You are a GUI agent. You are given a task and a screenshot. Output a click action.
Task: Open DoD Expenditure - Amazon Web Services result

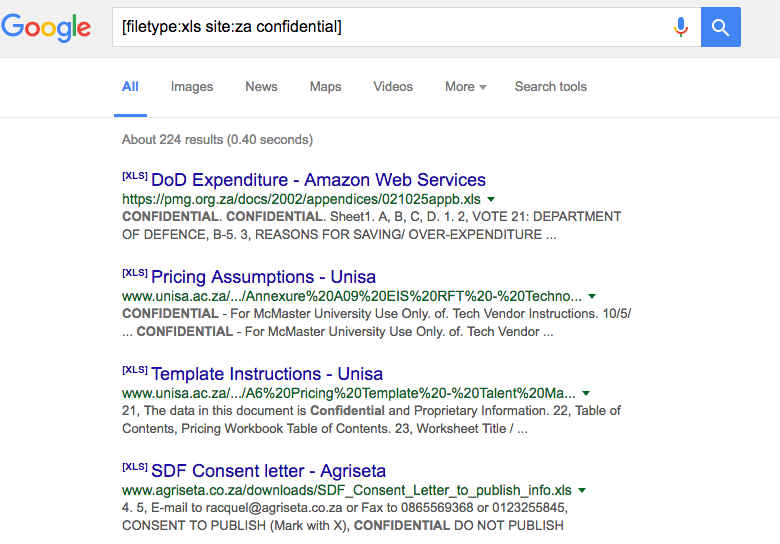318,180
